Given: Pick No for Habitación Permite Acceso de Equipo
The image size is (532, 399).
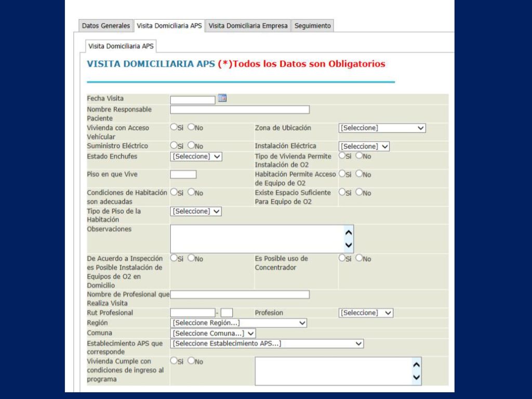Looking at the screenshot, I should [359, 174].
